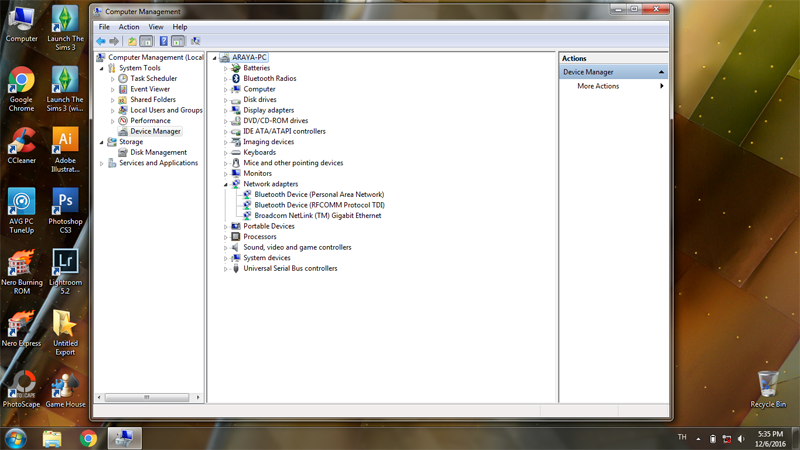Click the Back arrow in the toolbar
This screenshot has width=800, height=450.
coord(101,41)
